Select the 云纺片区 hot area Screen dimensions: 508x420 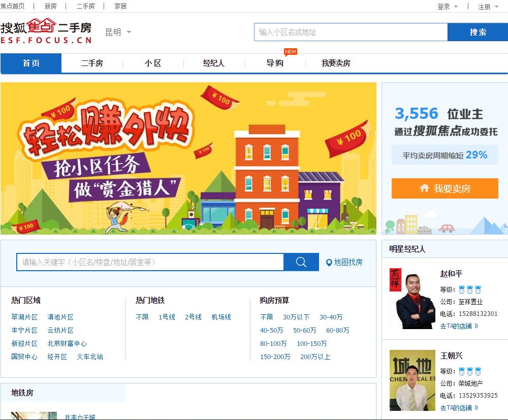click(60, 330)
